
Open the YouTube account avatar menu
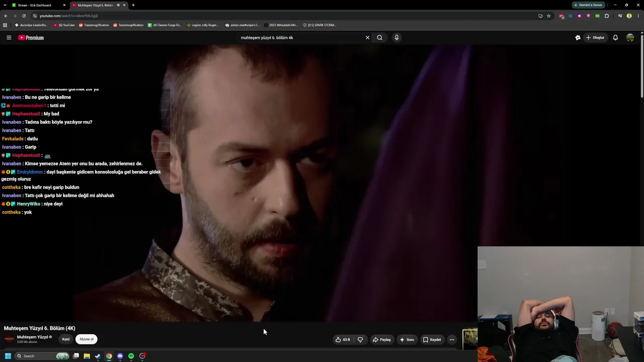(630, 38)
